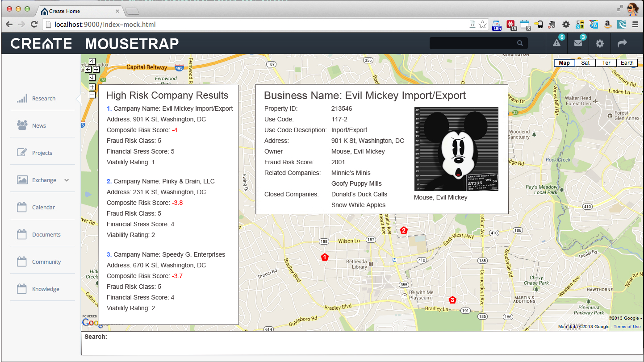The height and width of the screenshot is (362, 644).
Task: Click Property ID value 213546
Action: [342, 108]
